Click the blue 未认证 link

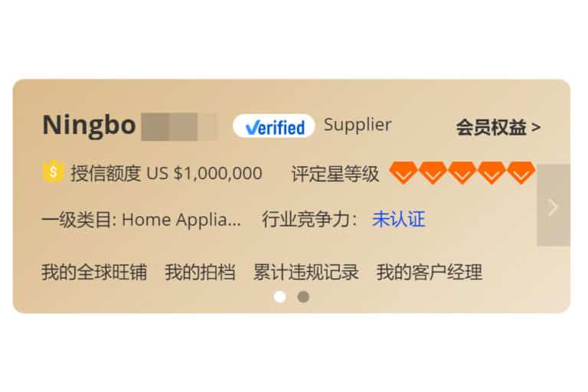[x=399, y=219]
